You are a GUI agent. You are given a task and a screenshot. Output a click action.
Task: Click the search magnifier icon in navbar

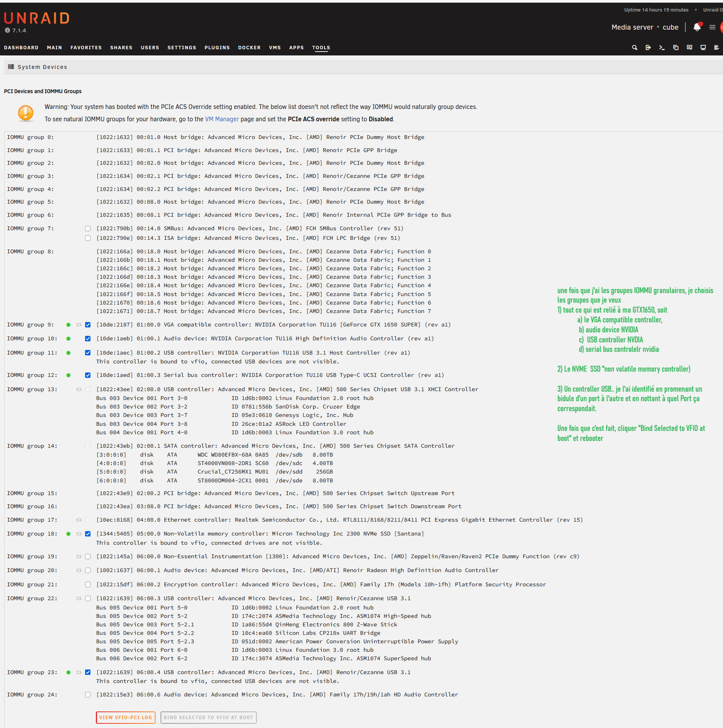(634, 47)
